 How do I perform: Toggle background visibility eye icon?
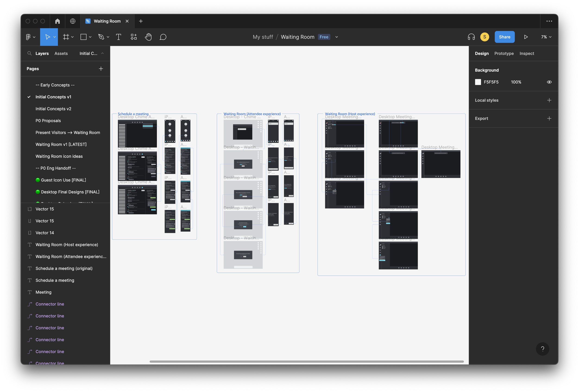pos(549,82)
